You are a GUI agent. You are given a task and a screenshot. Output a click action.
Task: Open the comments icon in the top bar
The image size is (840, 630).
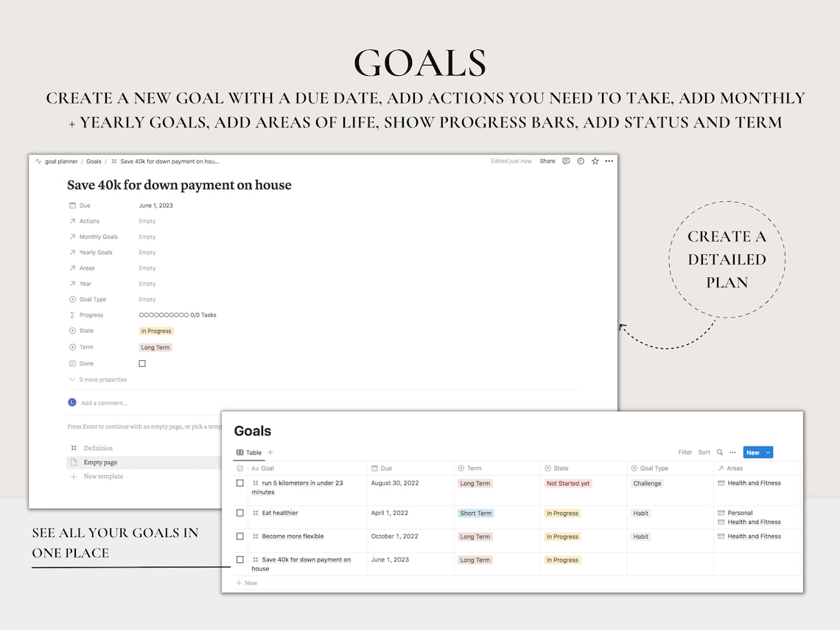point(566,161)
